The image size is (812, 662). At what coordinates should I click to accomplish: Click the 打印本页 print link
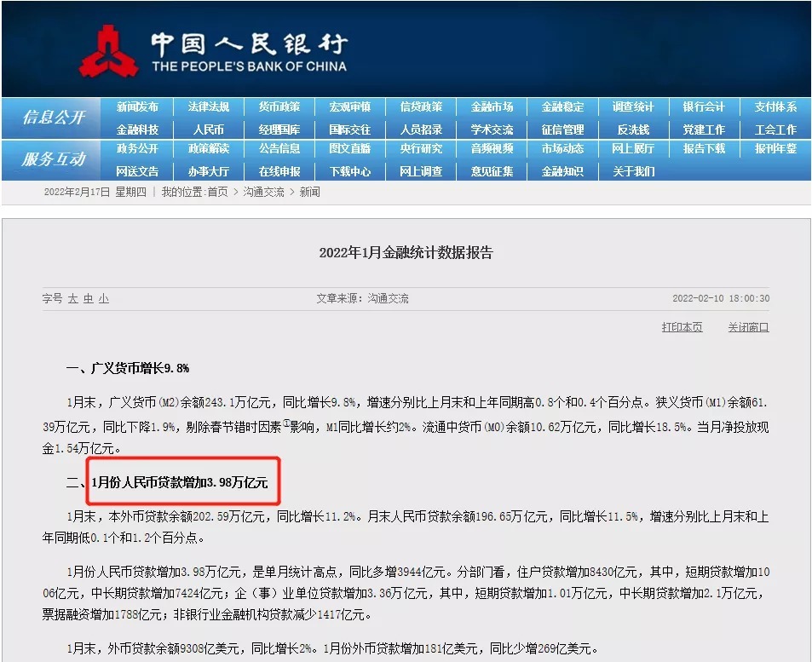[682, 327]
